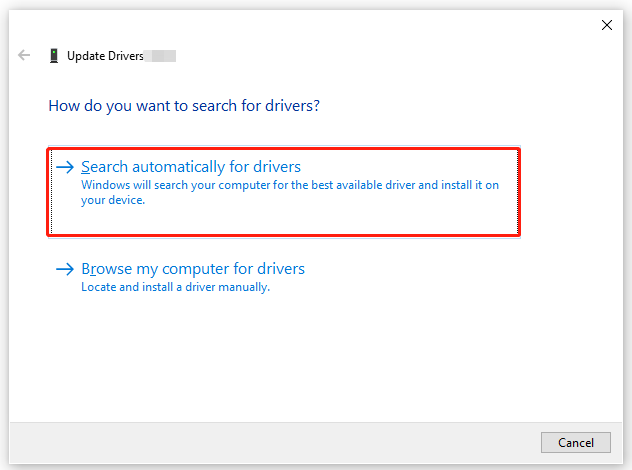Choose Browse my computer for drivers

193,269
